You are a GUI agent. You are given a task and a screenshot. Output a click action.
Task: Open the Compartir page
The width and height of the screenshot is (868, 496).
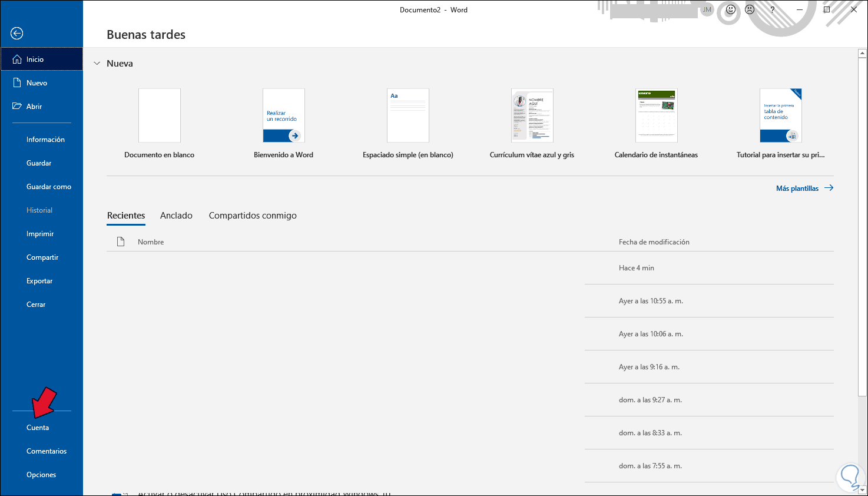tap(42, 257)
